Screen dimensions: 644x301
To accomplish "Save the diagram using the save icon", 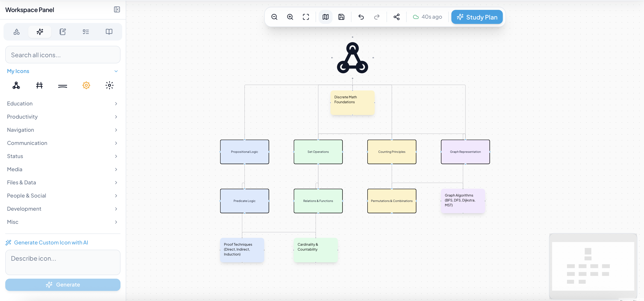I will [x=341, y=17].
